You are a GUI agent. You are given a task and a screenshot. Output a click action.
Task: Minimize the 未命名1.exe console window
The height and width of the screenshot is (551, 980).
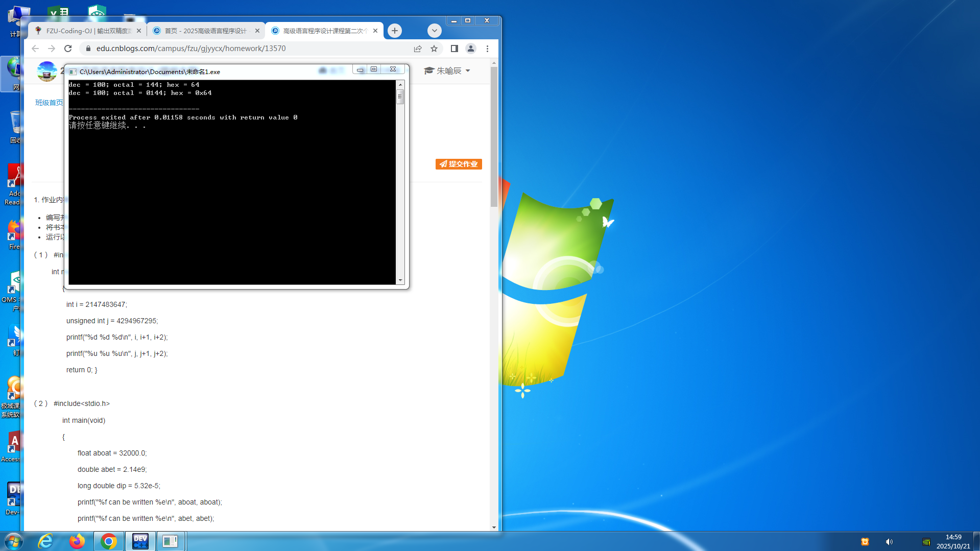[360, 69]
